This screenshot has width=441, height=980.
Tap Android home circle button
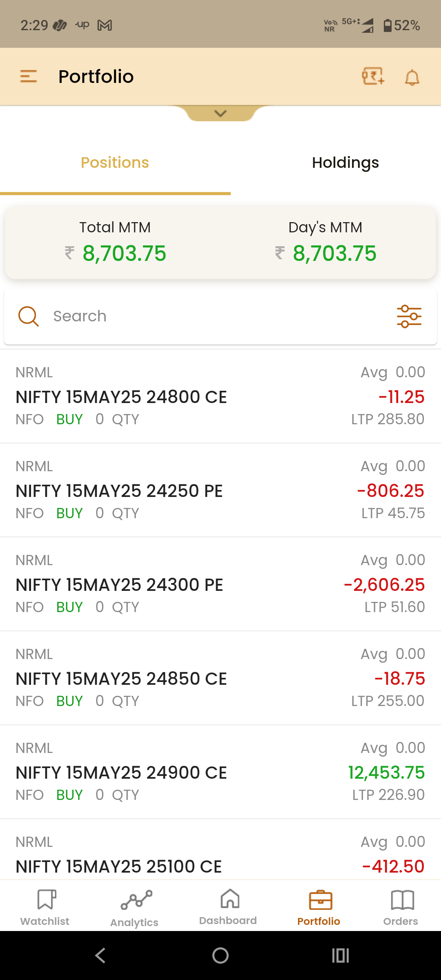point(220,955)
